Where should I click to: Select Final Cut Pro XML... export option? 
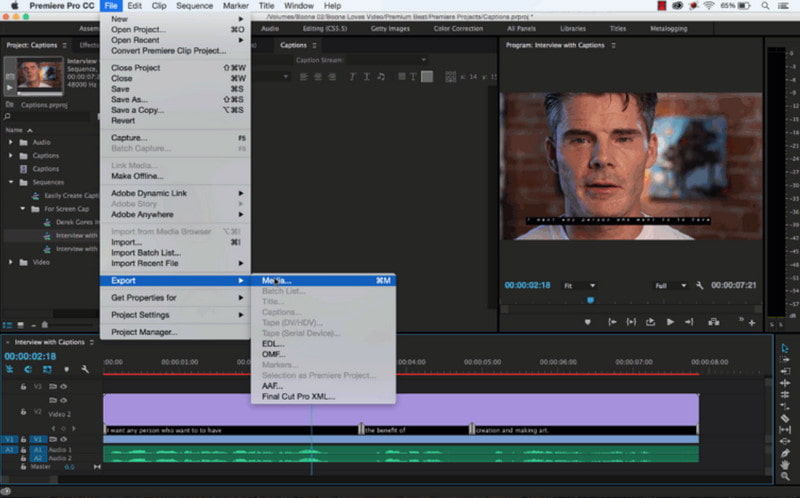click(x=298, y=396)
